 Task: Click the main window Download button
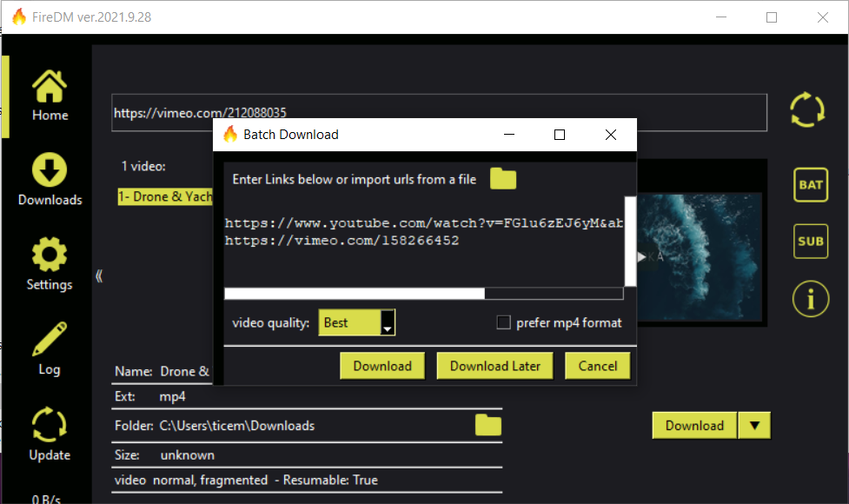pyautogui.click(x=694, y=426)
